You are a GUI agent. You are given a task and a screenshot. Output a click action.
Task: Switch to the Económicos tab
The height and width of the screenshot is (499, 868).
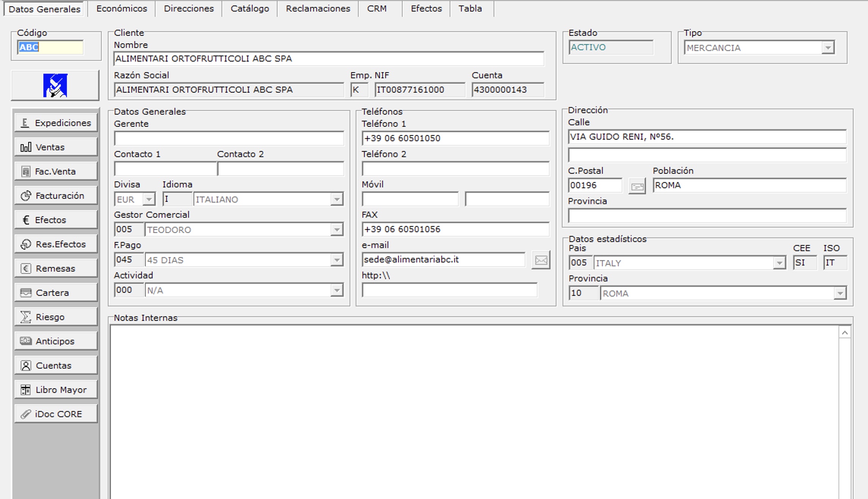pyautogui.click(x=122, y=9)
